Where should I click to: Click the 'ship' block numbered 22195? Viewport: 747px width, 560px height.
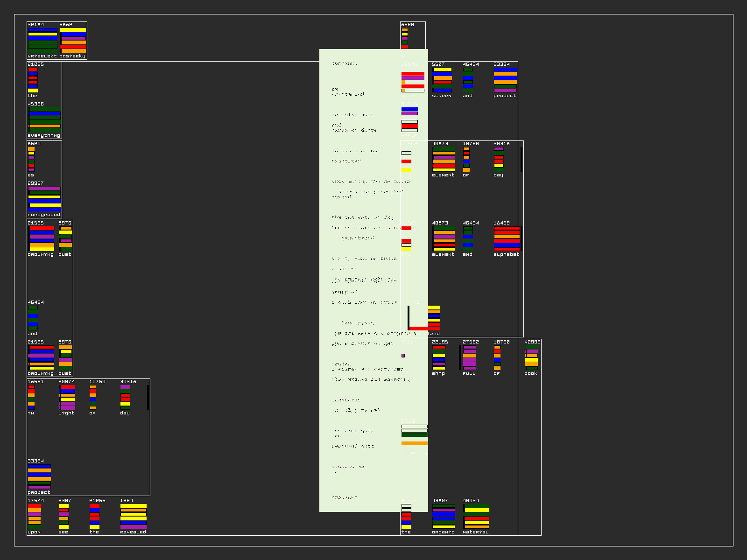439,357
